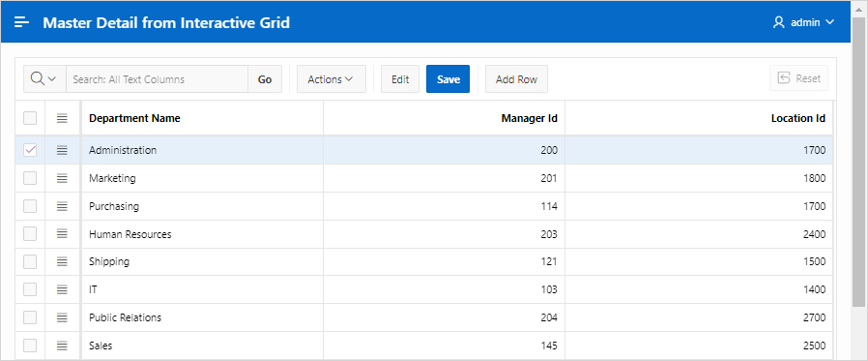Screen dimensions: 868x361
Task: Uncheck the Administration row checkbox
Action: point(30,150)
